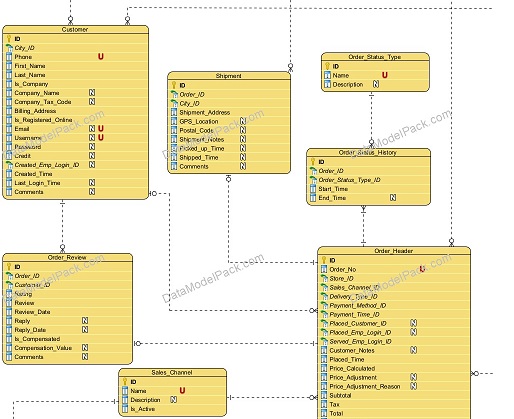Select the Order_Status_History entity title

tap(368, 153)
